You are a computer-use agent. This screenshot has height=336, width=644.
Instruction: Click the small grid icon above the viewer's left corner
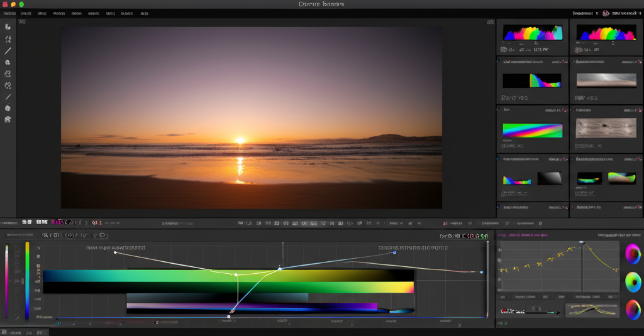22,21
